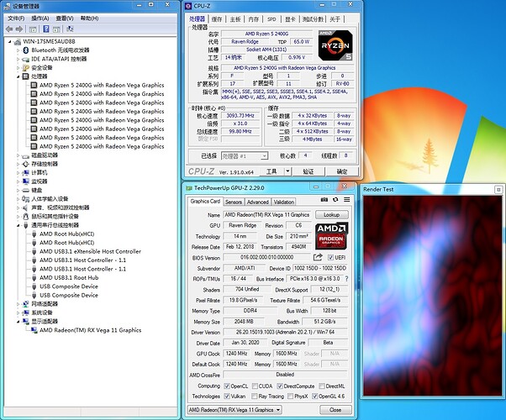The width and height of the screenshot is (506, 420).
Task: Click the 验证 button in CPU-Z
Action: tap(308, 171)
